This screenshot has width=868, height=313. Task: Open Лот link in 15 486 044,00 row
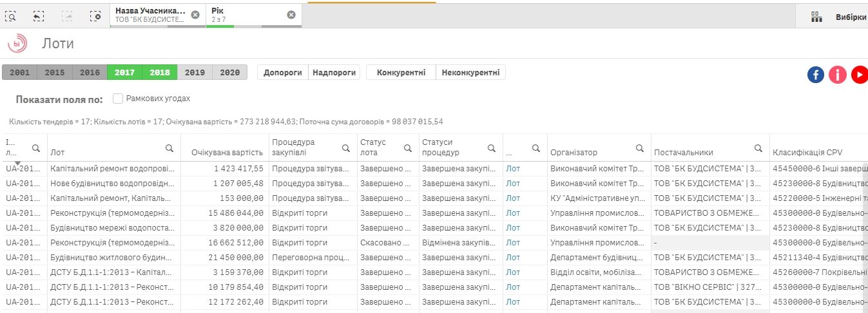513,213
